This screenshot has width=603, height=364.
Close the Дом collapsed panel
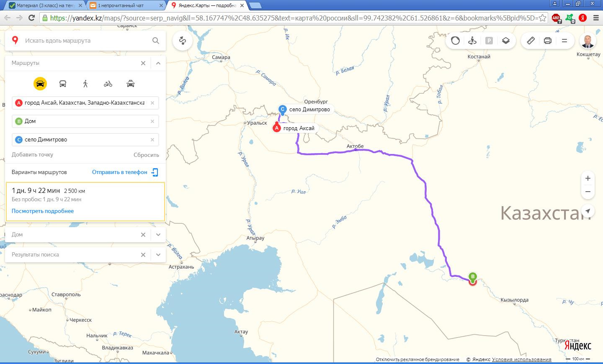point(143,235)
